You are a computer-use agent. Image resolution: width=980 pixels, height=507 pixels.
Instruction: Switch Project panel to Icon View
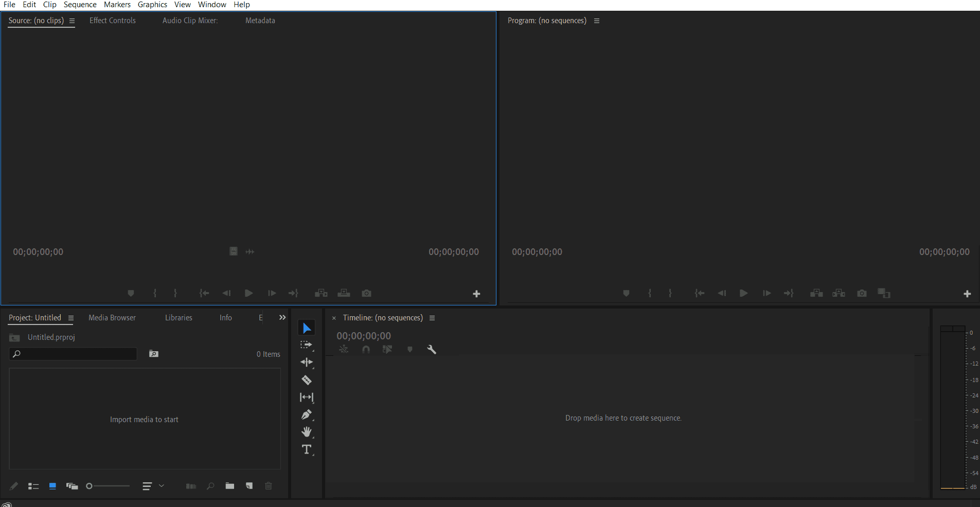[x=52, y=486]
